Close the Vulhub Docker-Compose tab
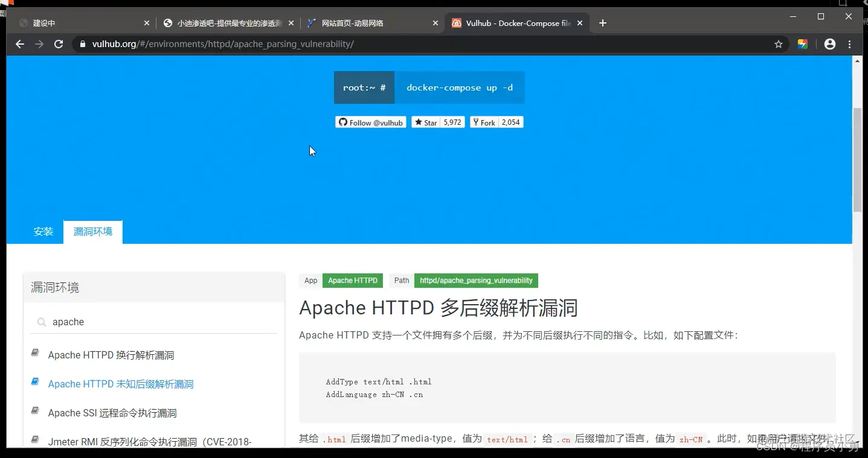 point(580,23)
